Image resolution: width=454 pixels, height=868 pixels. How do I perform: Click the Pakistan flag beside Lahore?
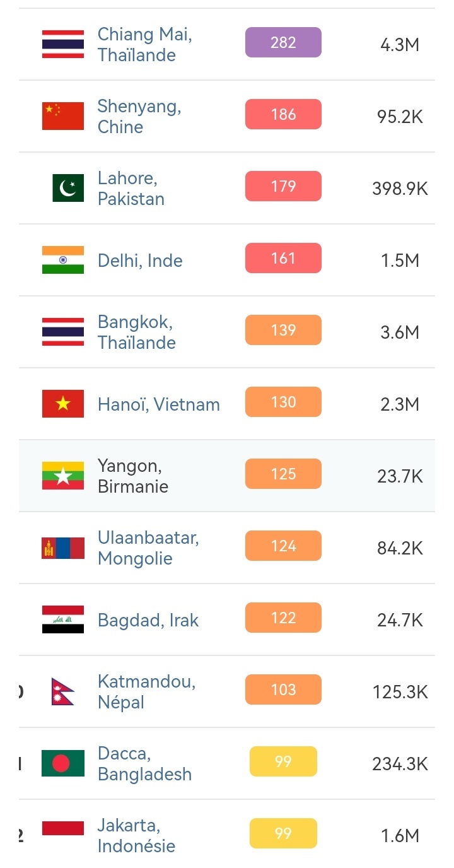(67, 188)
